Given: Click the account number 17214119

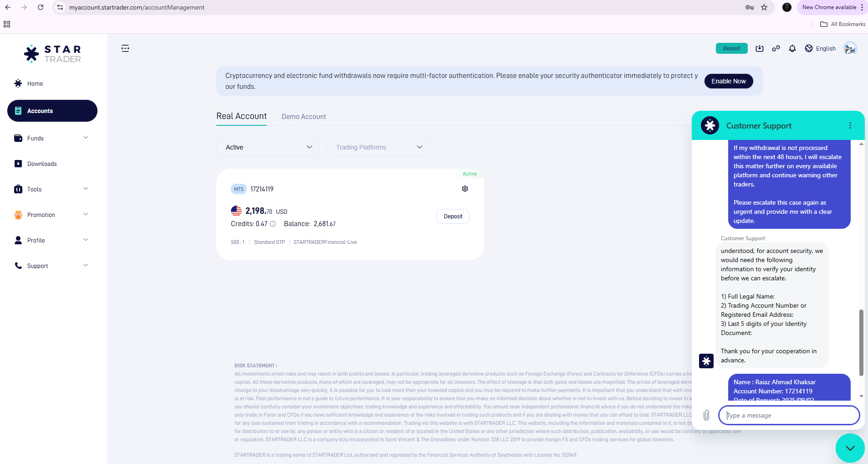Looking at the screenshot, I should (x=262, y=189).
